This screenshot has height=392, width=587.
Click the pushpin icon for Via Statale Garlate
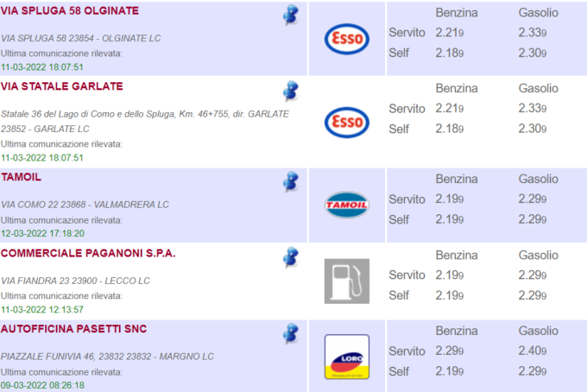(292, 91)
